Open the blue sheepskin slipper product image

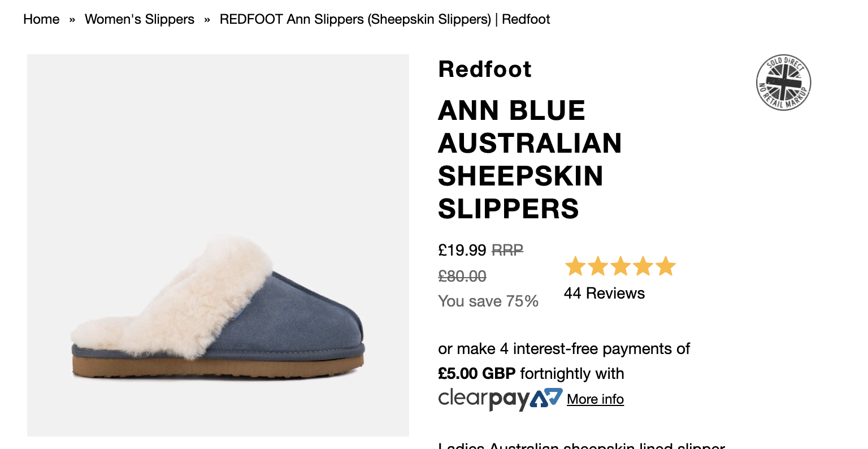coord(218,245)
